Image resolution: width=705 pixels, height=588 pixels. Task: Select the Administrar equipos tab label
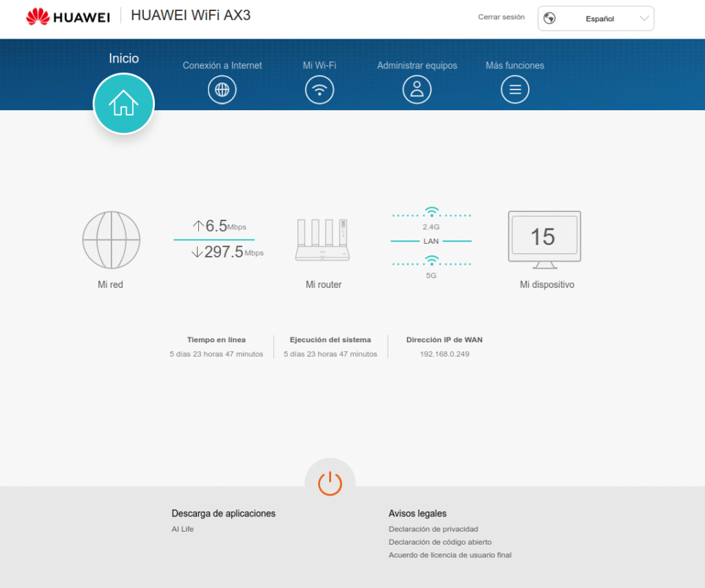point(417,65)
